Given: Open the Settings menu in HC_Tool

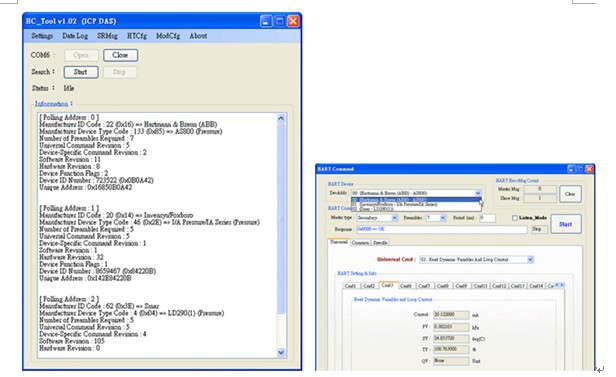Looking at the screenshot, I should pos(42,36).
